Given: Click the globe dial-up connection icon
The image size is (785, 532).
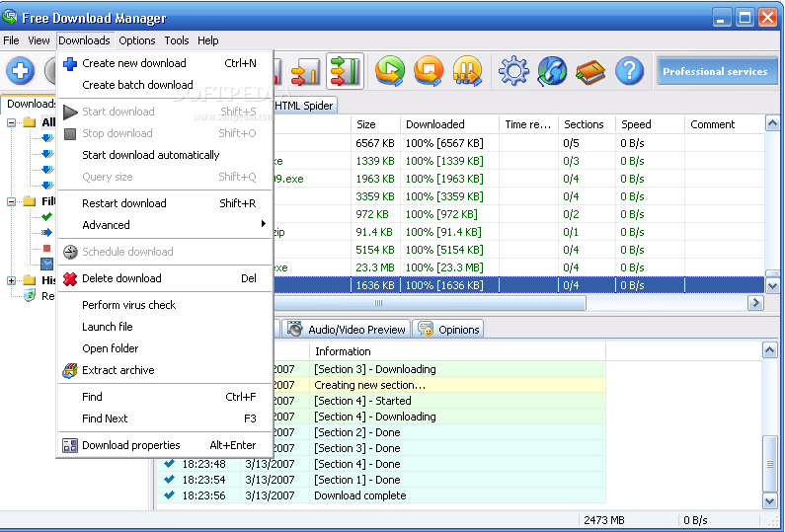Looking at the screenshot, I should point(552,70).
